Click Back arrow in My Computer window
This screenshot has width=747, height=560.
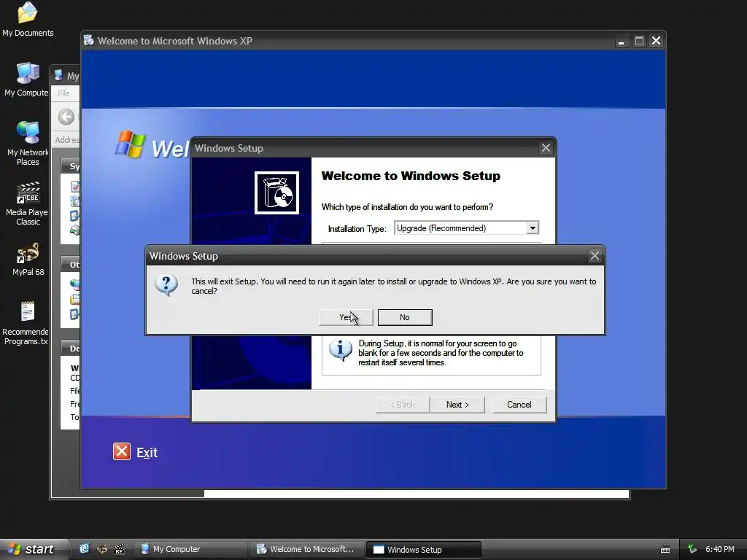pos(66,117)
